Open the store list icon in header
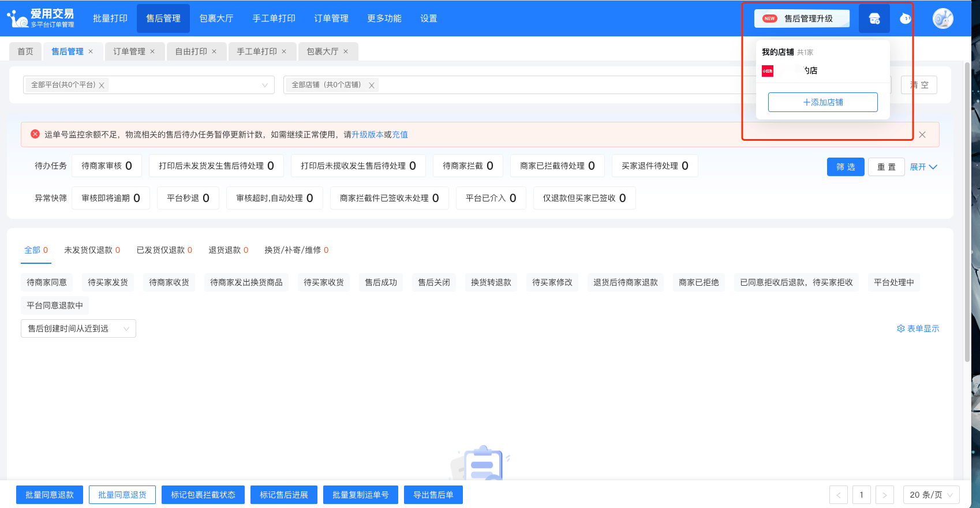Viewport: 980px width, 508px height. point(874,18)
